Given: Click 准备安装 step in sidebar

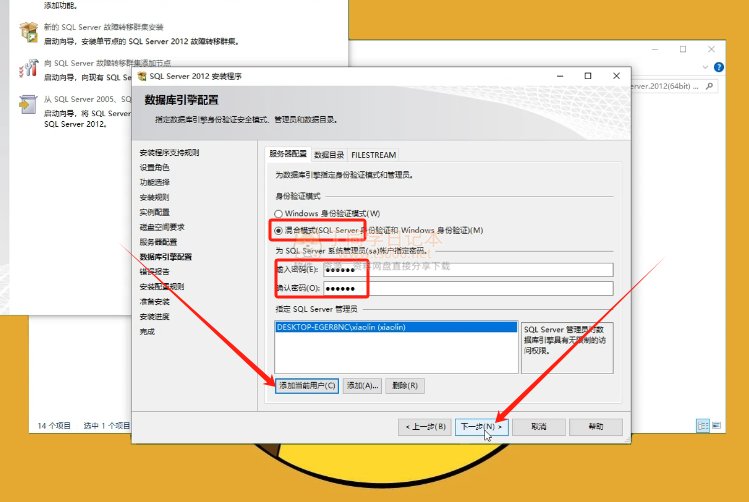Looking at the screenshot, I should 154,302.
